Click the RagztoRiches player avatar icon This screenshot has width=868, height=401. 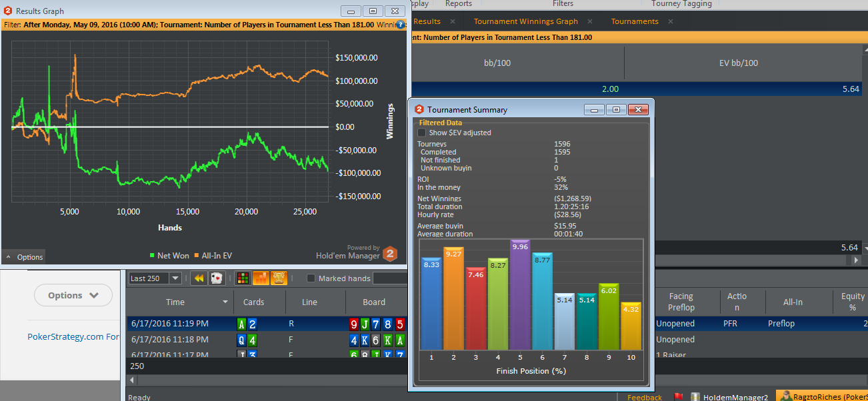tap(787, 397)
